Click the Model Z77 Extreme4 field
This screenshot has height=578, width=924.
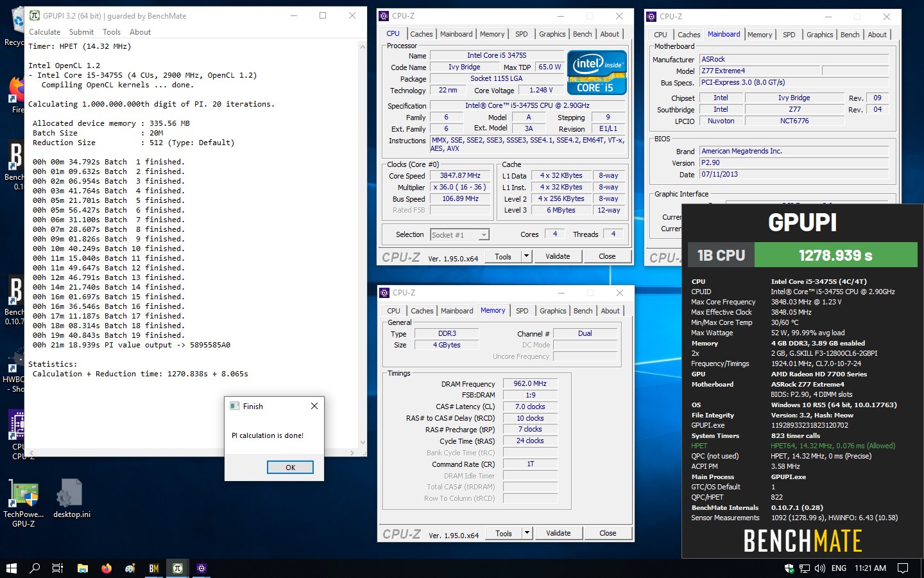760,71
